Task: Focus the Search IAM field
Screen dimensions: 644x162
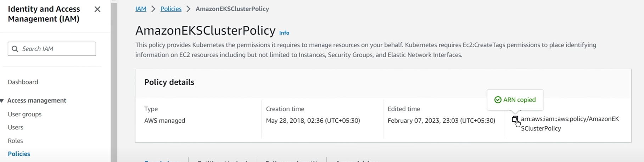Action: point(52,49)
